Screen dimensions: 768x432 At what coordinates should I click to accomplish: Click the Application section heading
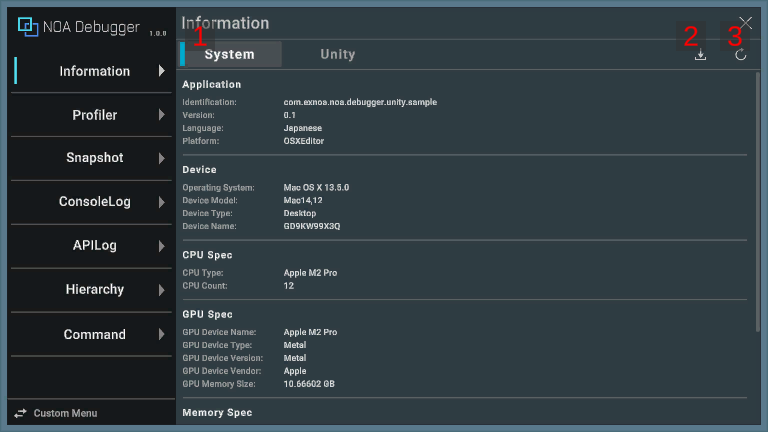click(x=212, y=84)
